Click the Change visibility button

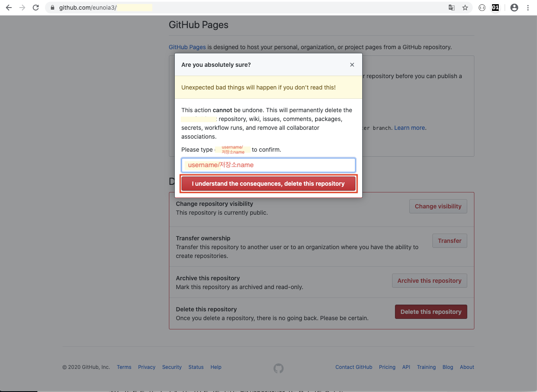pos(438,206)
